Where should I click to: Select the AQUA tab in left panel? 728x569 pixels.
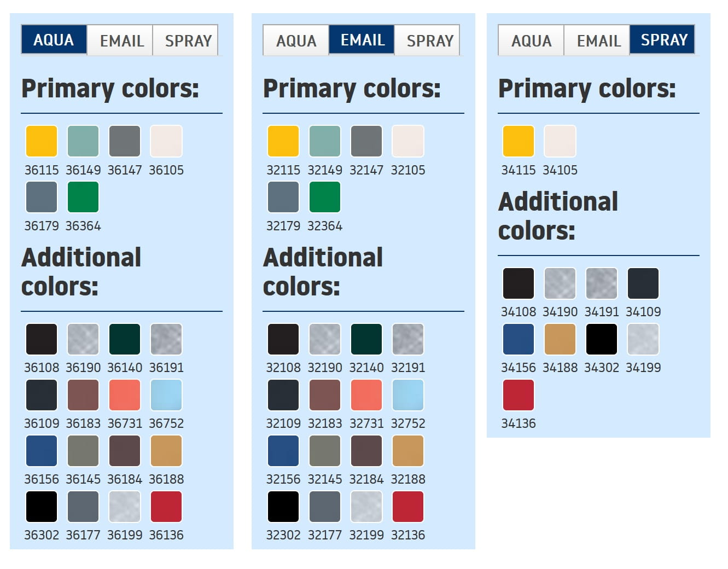point(54,40)
